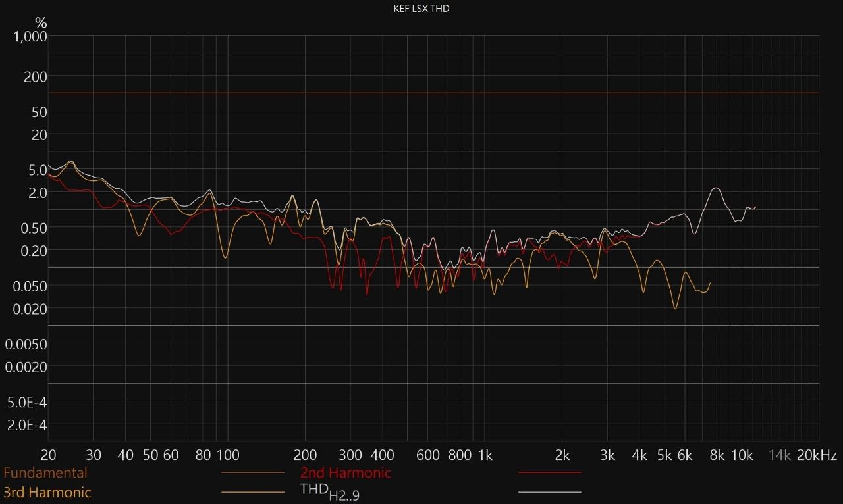Toggle the THD H2..9 legend label
The image size is (843, 504).
point(329,491)
